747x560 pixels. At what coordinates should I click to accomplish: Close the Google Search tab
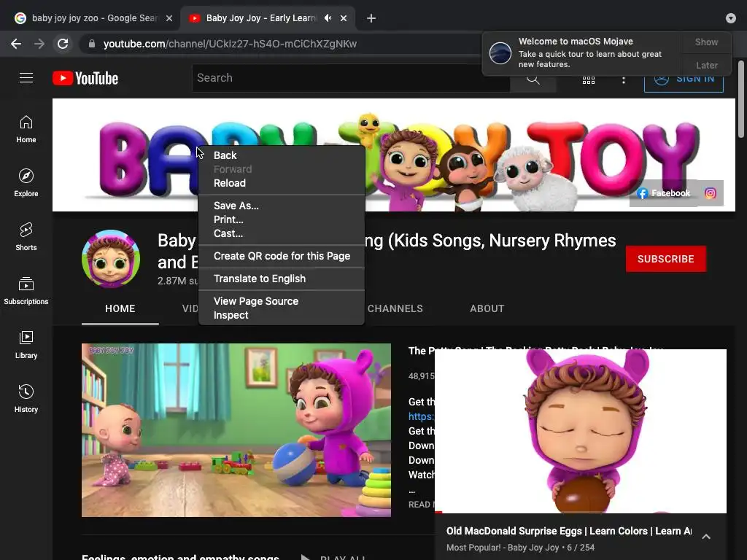(169, 18)
